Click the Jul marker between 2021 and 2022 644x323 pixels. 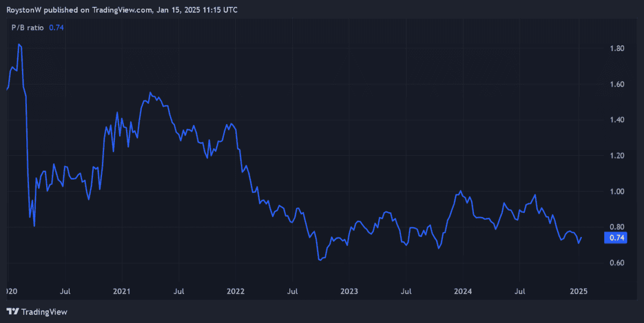[179, 291]
